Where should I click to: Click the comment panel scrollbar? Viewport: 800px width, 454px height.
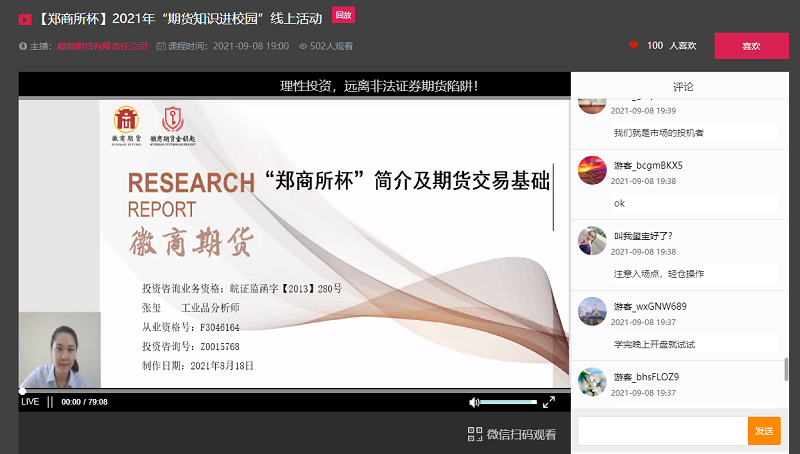pyautogui.click(x=786, y=369)
